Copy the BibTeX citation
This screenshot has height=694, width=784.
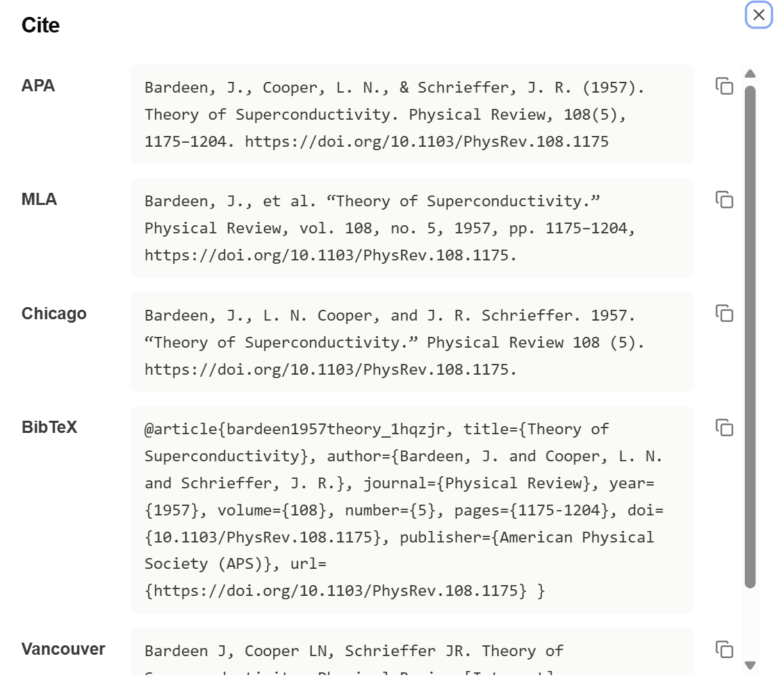tap(724, 427)
